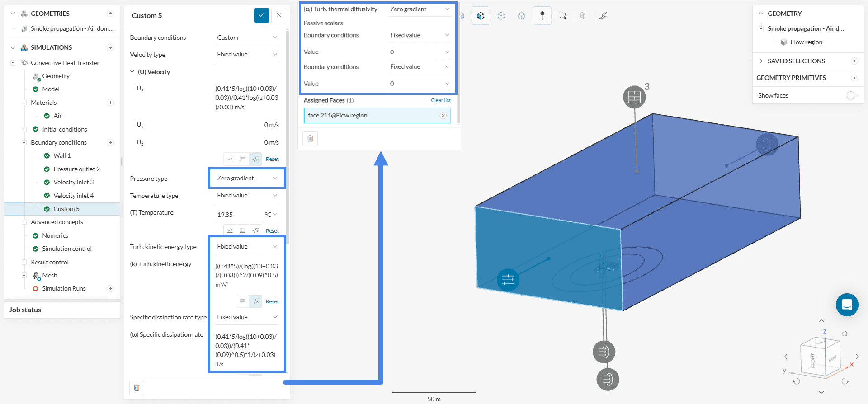The height and width of the screenshot is (404, 868).
Task: Select Velocity inlet 3 in tree
Action: coord(73,182)
